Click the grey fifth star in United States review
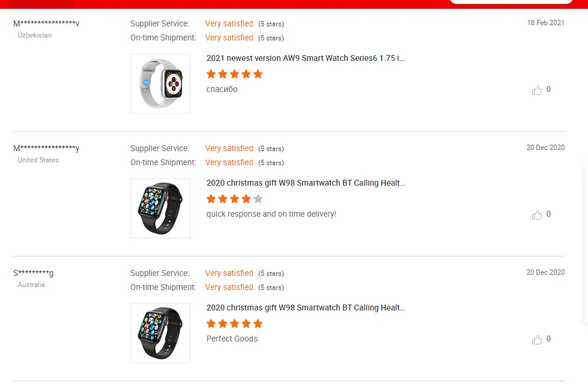The image size is (588, 386). [258, 199]
